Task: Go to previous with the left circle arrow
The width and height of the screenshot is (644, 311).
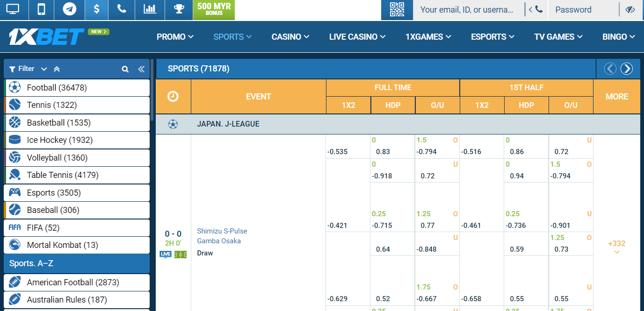Action: (610, 69)
